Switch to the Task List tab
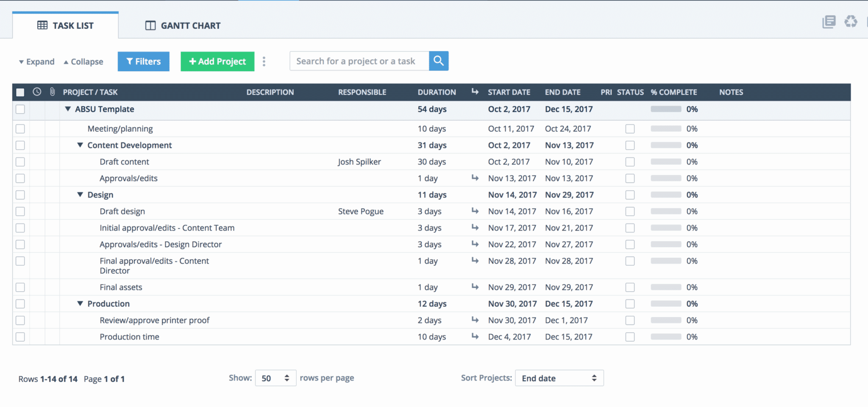Viewport: 868px width, 407px height. click(65, 25)
